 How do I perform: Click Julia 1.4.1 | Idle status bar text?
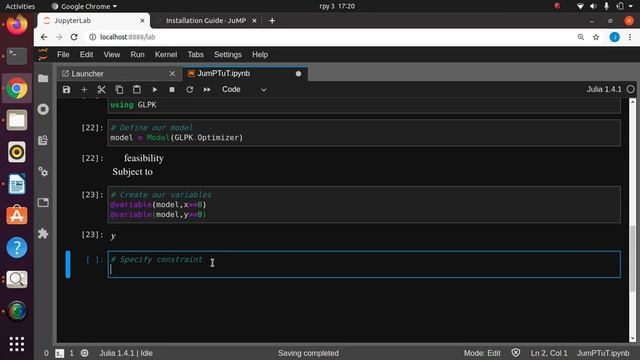126,353
